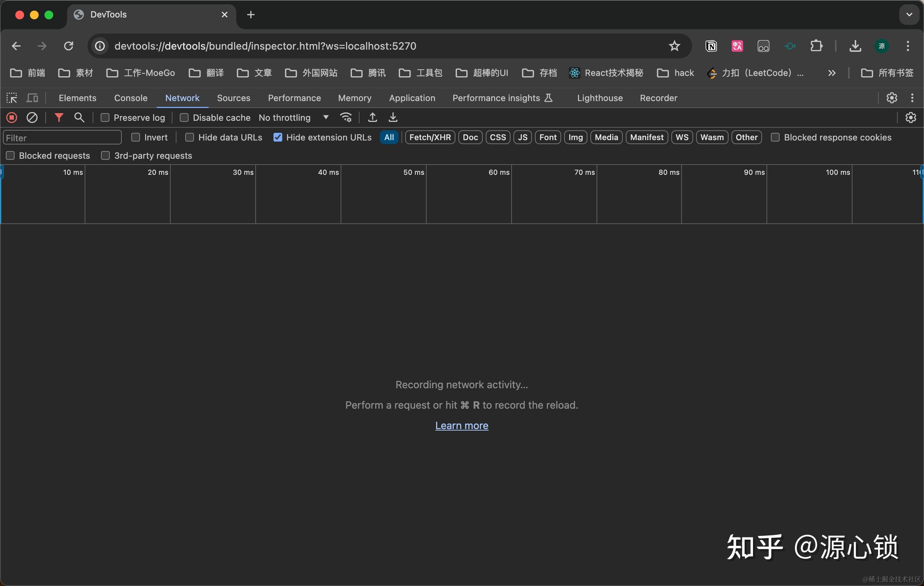Follow the Learn more link
The width and height of the screenshot is (924, 586).
click(462, 425)
